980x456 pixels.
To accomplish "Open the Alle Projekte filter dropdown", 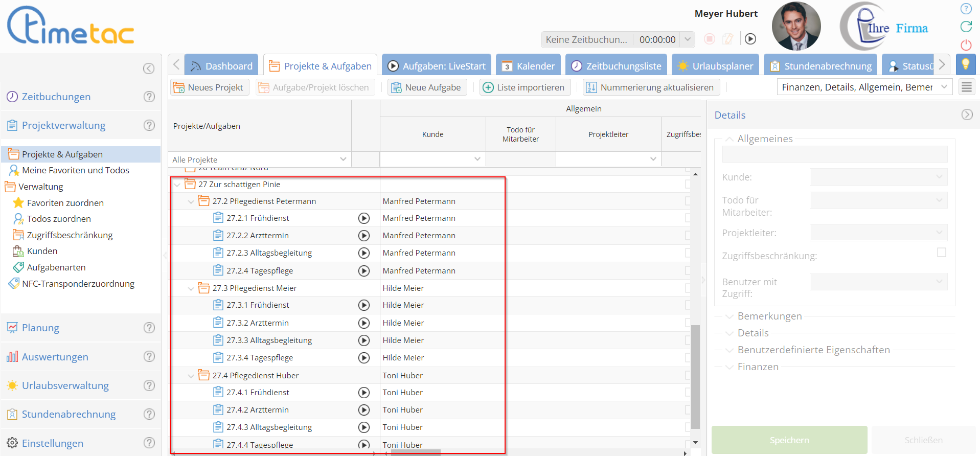I will [343, 159].
